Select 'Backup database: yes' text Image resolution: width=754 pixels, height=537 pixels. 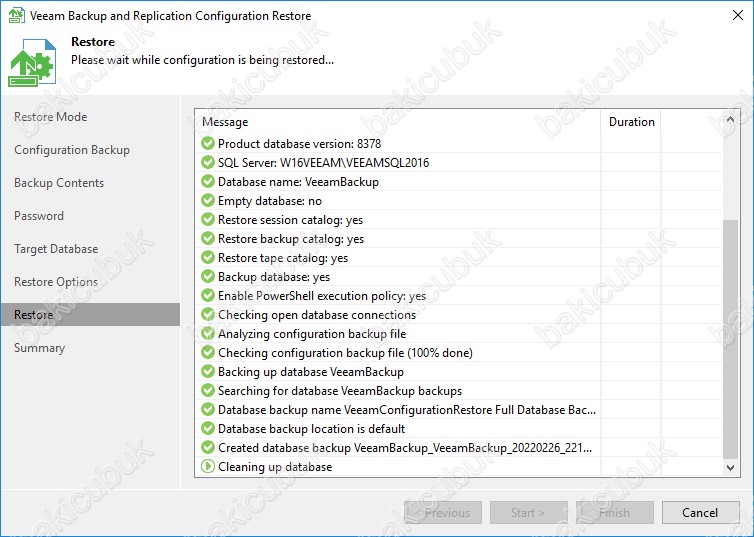[274, 276]
